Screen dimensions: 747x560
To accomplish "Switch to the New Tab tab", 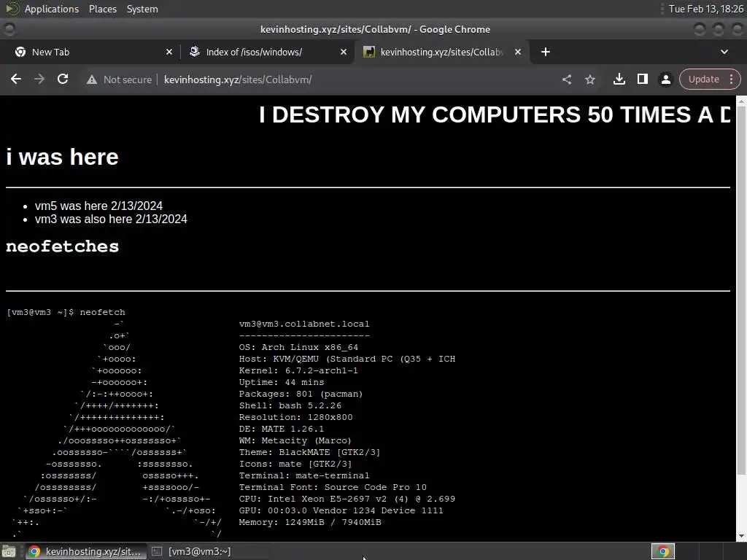I will pyautogui.click(x=90, y=52).
